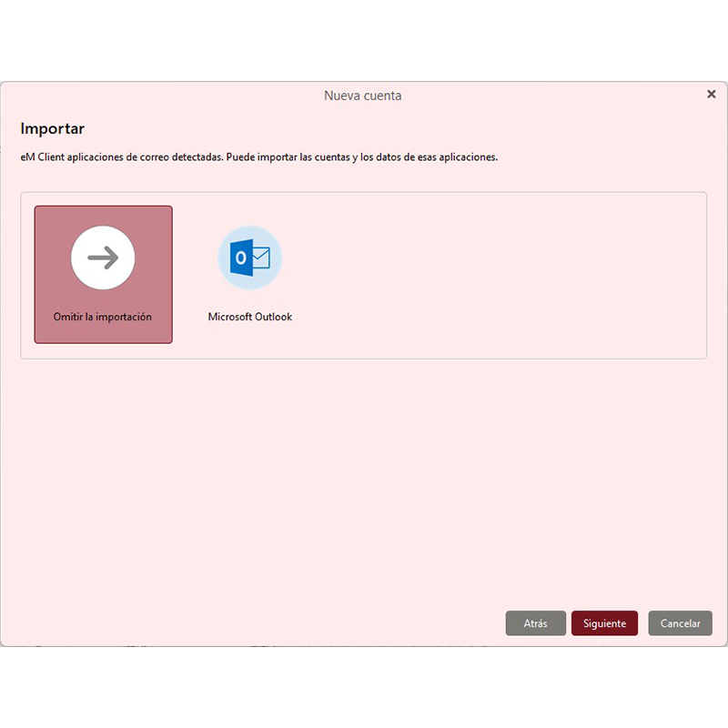This screenshot has height=728, width=728.
Task: Cancel the account setup with Cancelar
Action: pos(680,623)
